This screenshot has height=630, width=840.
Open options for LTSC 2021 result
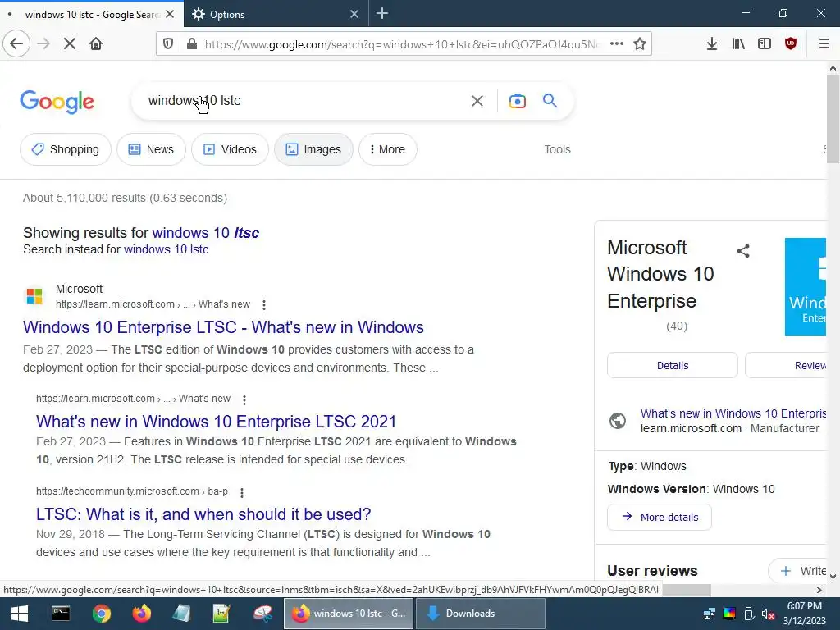[x=244, y=399]
